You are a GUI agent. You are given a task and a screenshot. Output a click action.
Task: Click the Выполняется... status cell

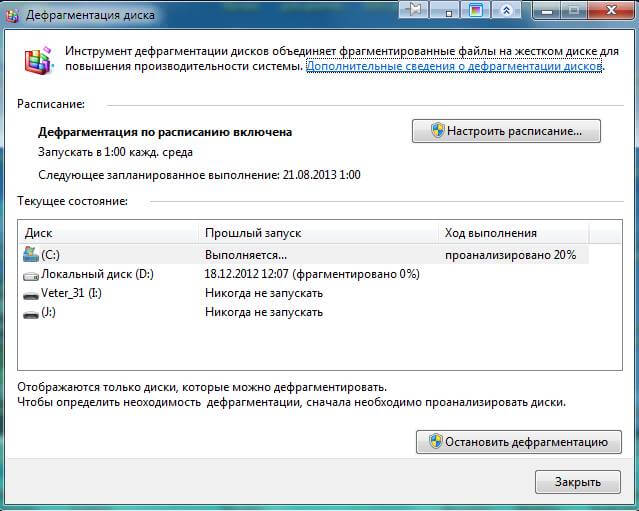coord(246,255)
